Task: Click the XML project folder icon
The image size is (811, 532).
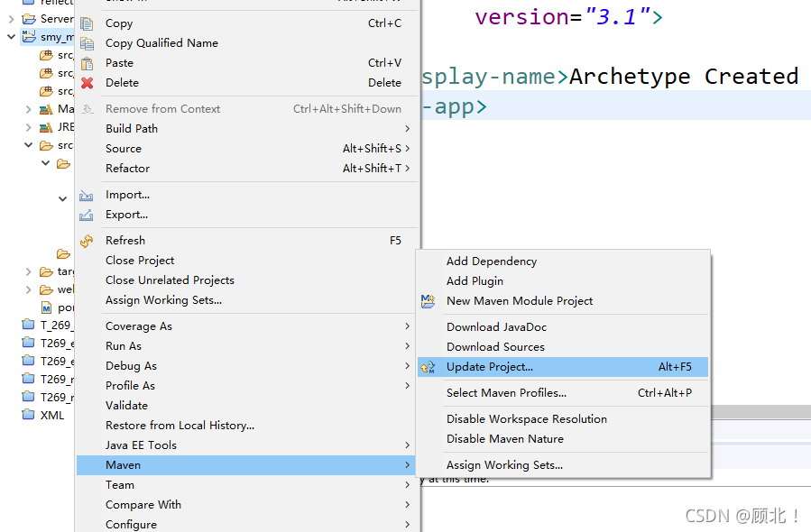Action: [29, 415]
